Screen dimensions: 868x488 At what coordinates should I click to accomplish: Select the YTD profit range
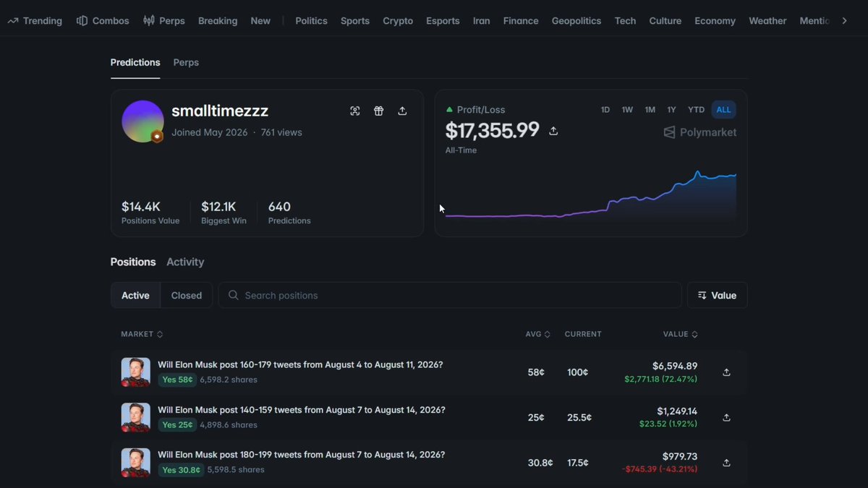(696, 110)
